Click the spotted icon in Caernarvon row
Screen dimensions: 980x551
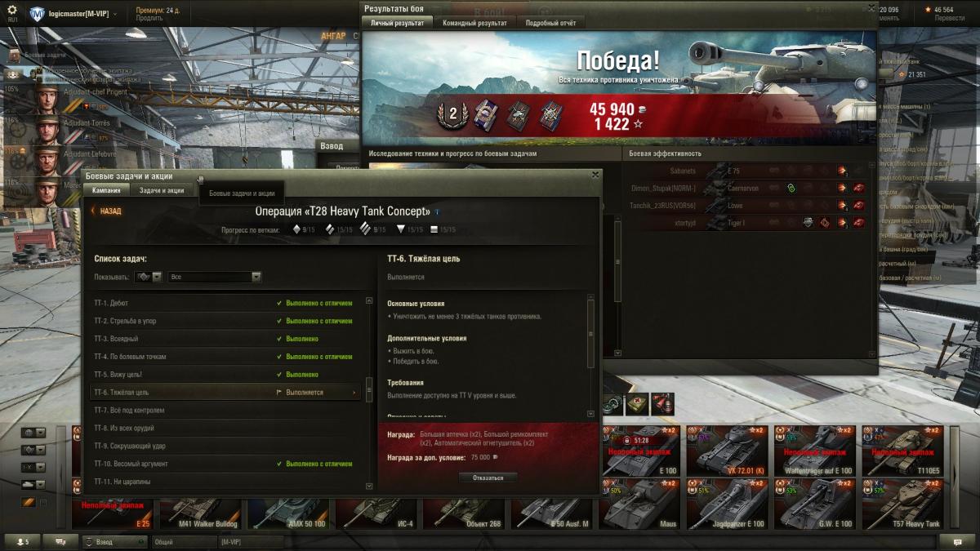coord(791,188)
